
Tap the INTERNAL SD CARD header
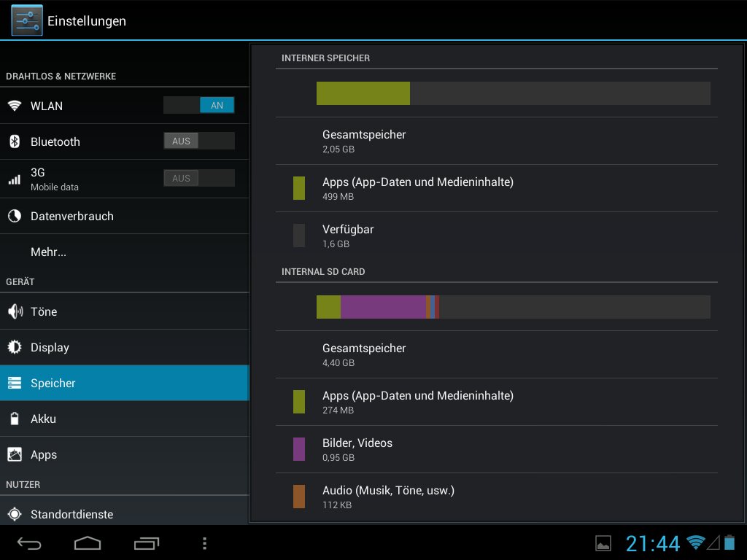point(323,271)
